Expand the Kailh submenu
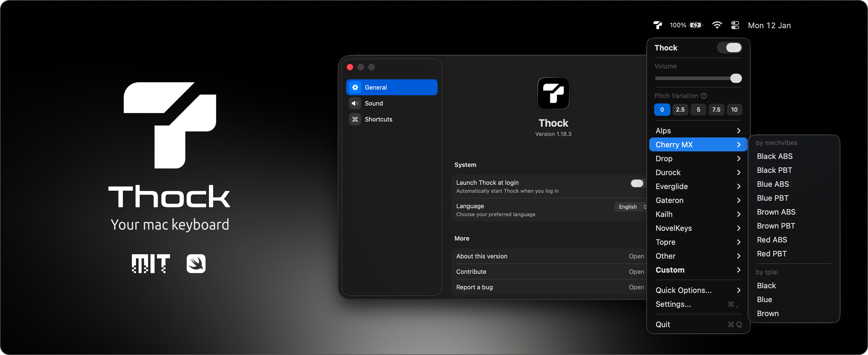868x355 pixels. click(x=698, y=214)
